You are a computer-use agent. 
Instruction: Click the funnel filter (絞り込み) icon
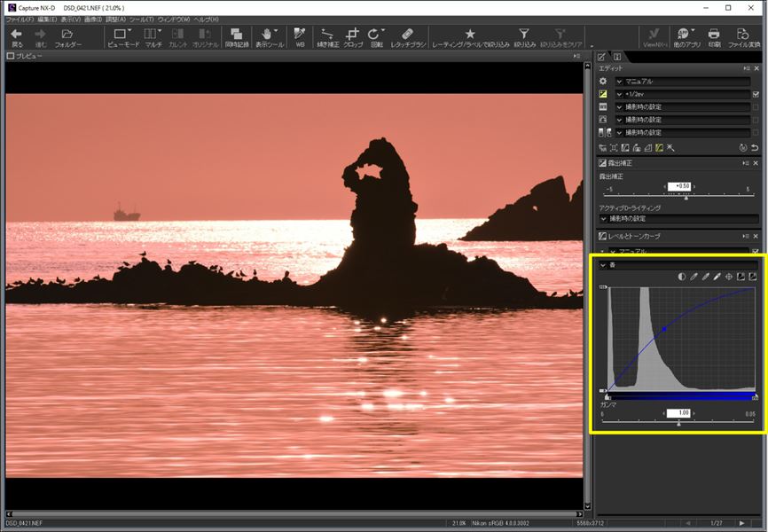point(524,34)
